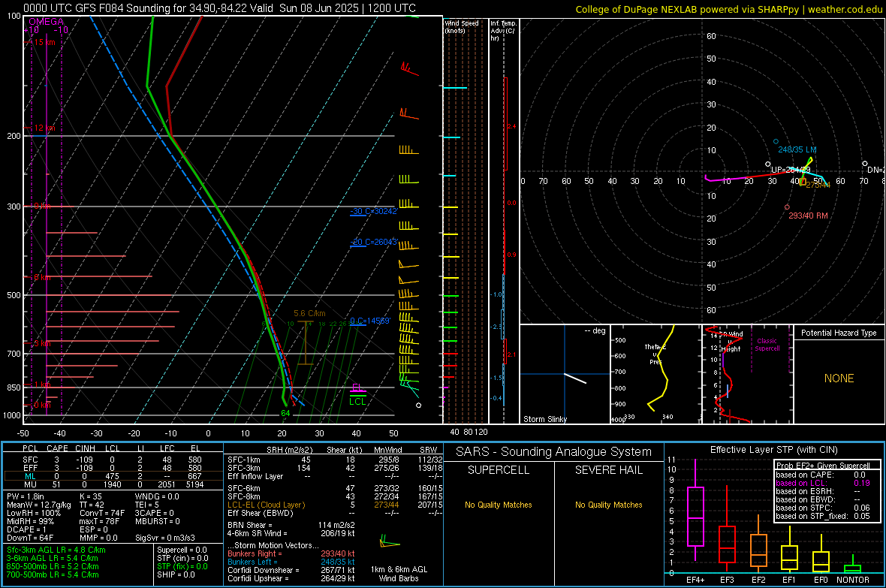Screen dimensions: 886x588
Task: Click the Wind Speed (knots) panel header
Action: pos(462,26)
